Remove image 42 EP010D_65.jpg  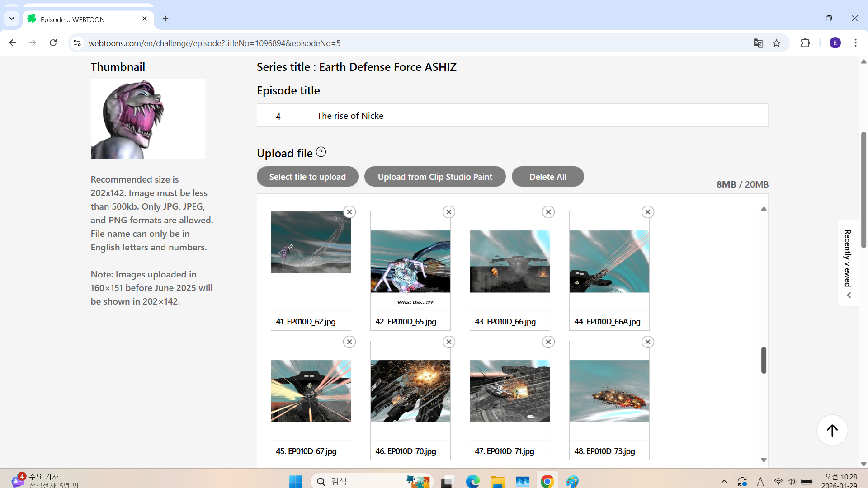[449, 212]
